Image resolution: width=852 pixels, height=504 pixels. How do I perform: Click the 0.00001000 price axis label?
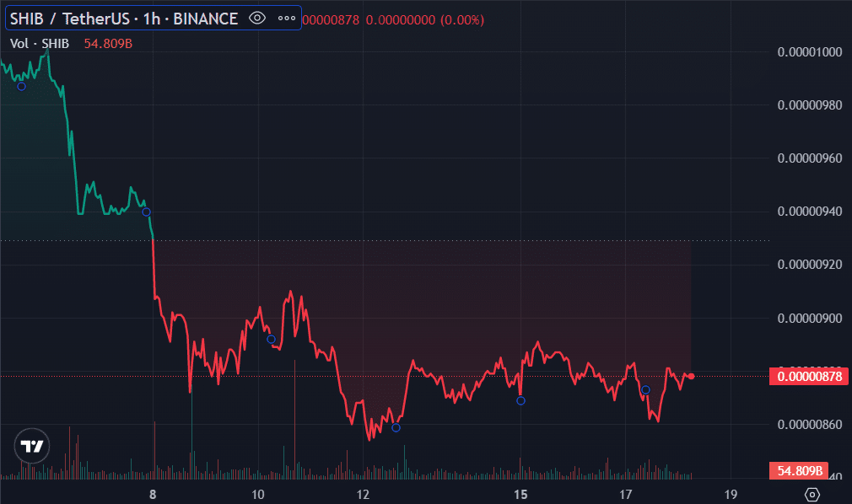(810, 52)
